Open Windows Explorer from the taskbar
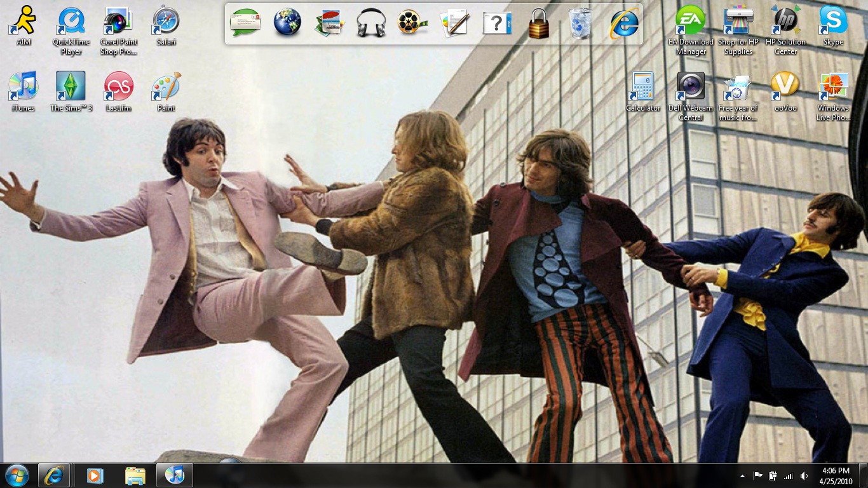Viewport: 868px width, 488px height. point(135,475)
